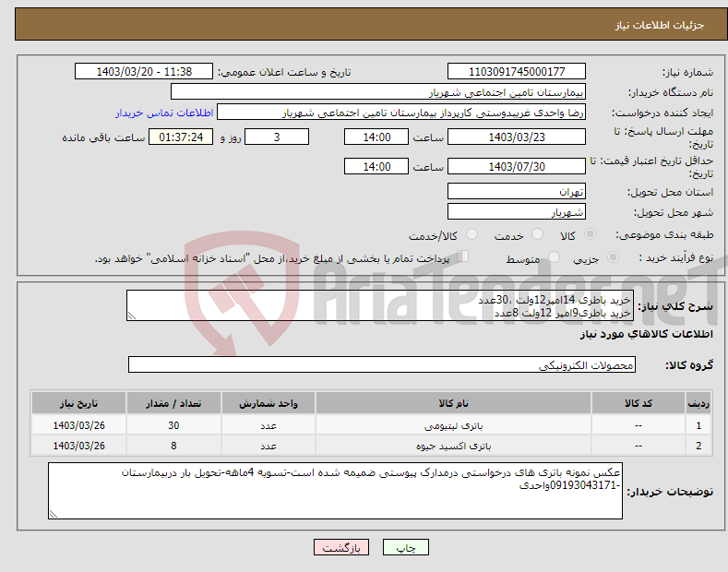Image resolution: width=728 pixels, height=572 pixels.
Task: Click the جزئیات اطلاعات نیاز page title
Action: point(660,25)
